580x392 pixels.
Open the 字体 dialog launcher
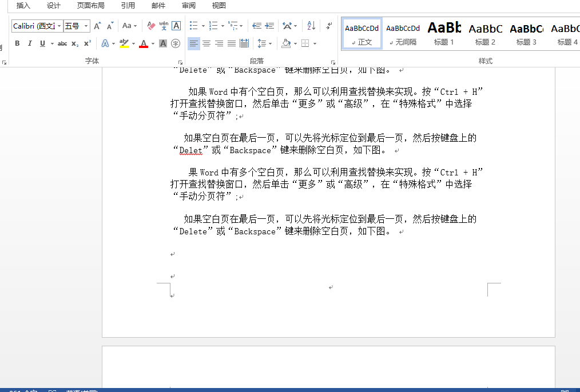pyautogui.click(x=180, y=62)
